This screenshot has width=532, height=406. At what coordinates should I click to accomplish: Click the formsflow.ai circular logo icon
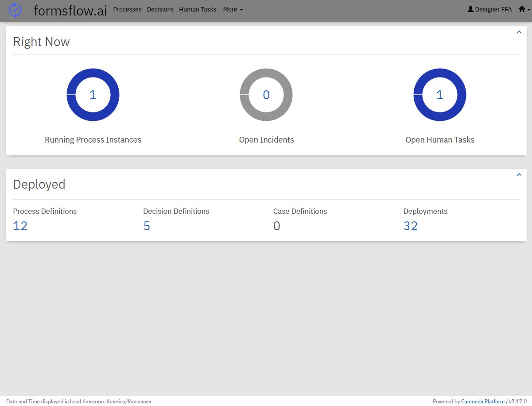pos(15,10)
